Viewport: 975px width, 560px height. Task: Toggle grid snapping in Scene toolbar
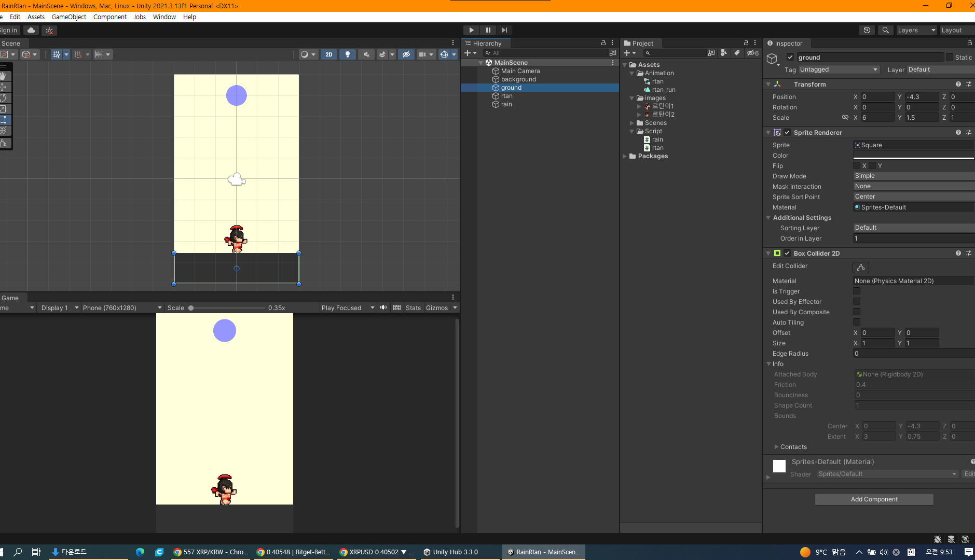(x=78, y=54)
